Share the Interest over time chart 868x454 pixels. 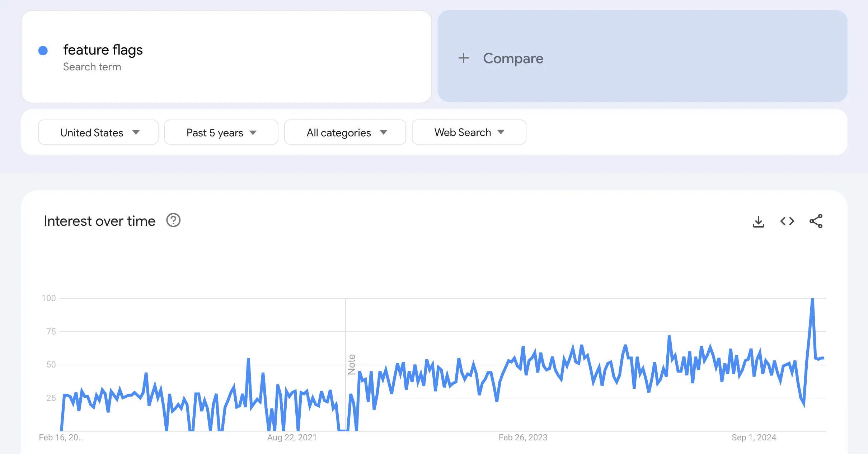[x=816, y=221]
